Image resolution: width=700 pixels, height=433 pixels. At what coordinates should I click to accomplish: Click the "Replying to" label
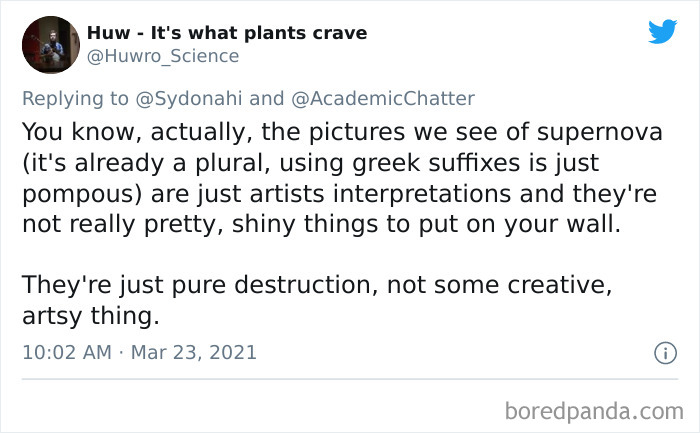(x=75, y=99)
